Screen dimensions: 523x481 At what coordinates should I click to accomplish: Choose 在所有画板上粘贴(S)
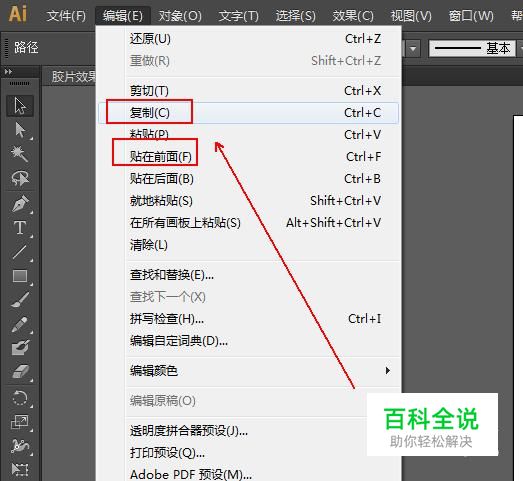(x=248, y=223)
